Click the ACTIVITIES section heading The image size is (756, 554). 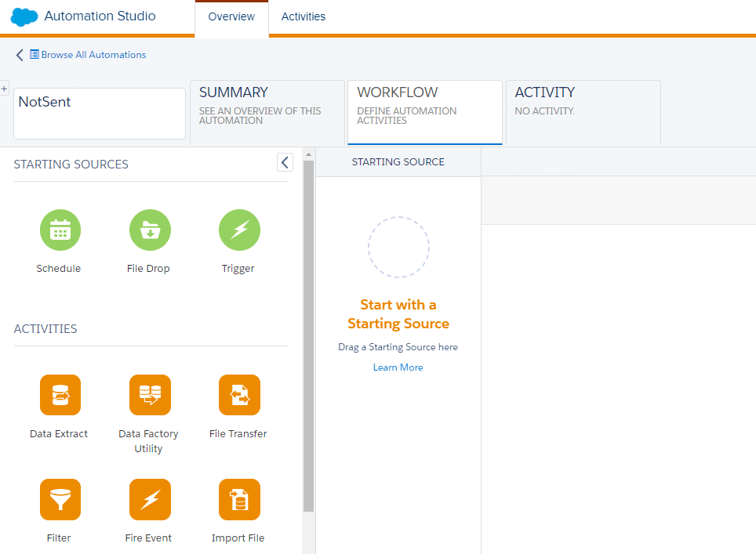45,328
